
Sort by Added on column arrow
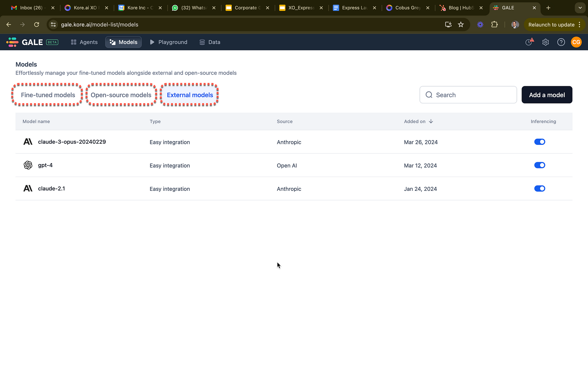[x=431, y=121]
